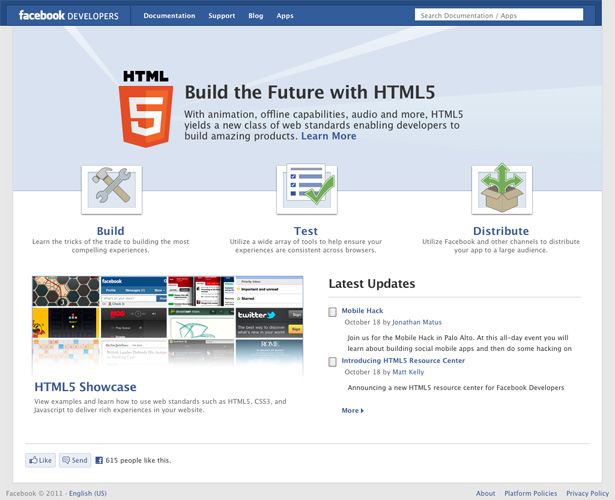Open the About footer link
This screenshot has width=615, height=500.
[x=486, y=493]
